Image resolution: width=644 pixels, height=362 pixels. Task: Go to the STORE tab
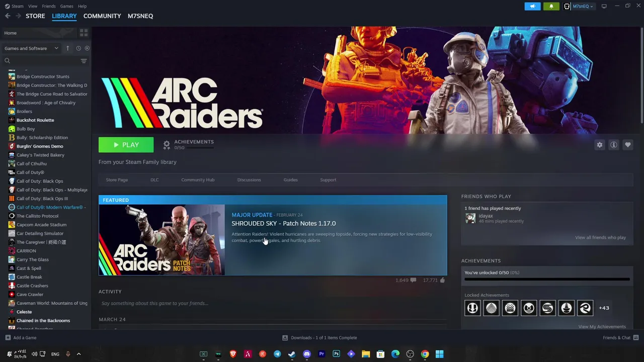(x=35, y=16)
